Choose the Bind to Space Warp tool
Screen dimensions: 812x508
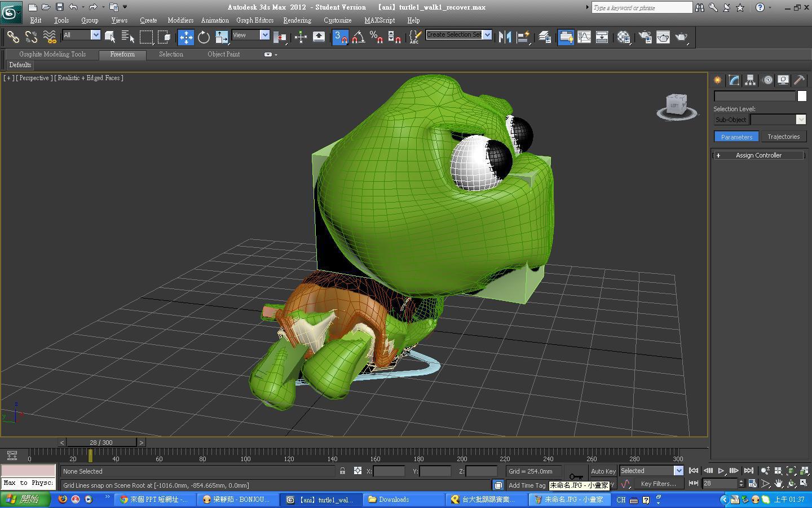click(50, 37)
